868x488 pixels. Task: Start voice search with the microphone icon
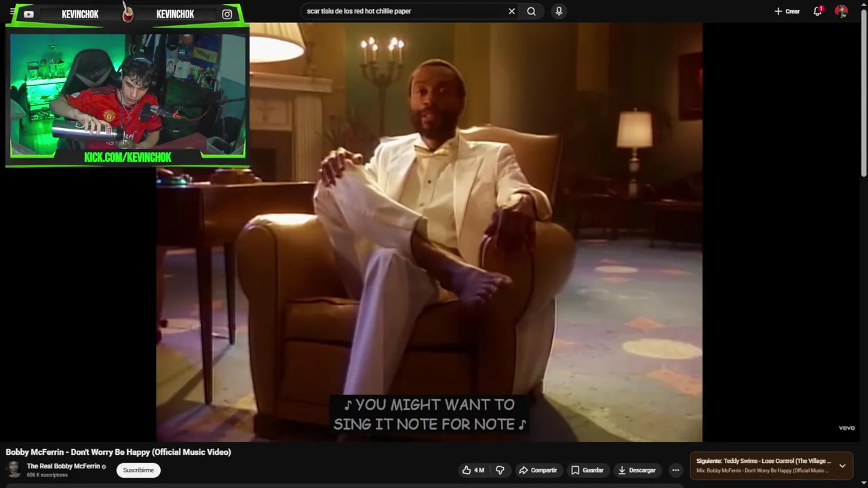coord(559,12)
